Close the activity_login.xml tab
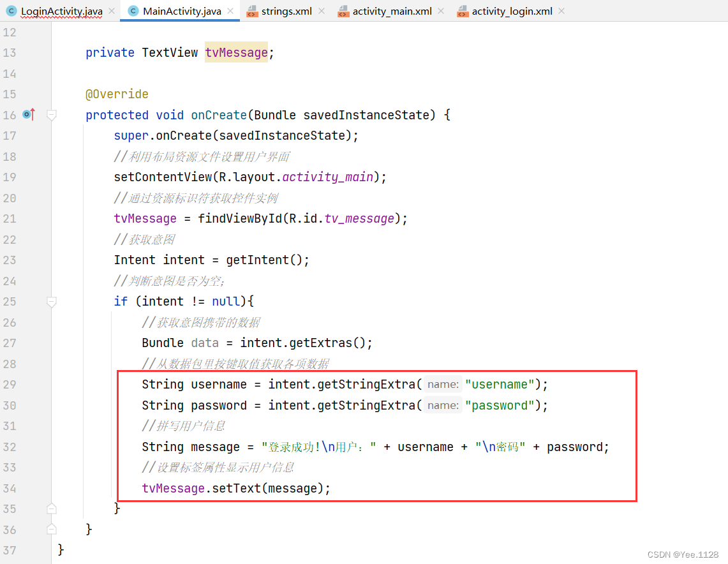728x564 pixels. click(561, 11)
